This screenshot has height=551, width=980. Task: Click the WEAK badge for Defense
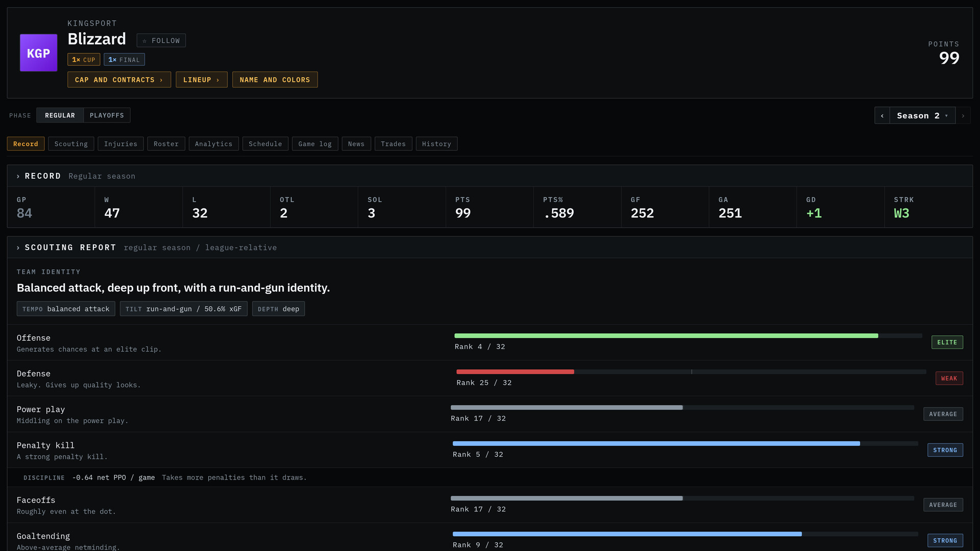coord(949,378)
